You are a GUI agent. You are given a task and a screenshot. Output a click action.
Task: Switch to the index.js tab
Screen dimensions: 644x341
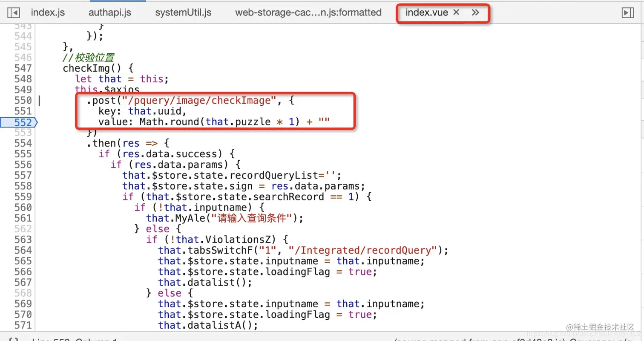coord(48,12)
